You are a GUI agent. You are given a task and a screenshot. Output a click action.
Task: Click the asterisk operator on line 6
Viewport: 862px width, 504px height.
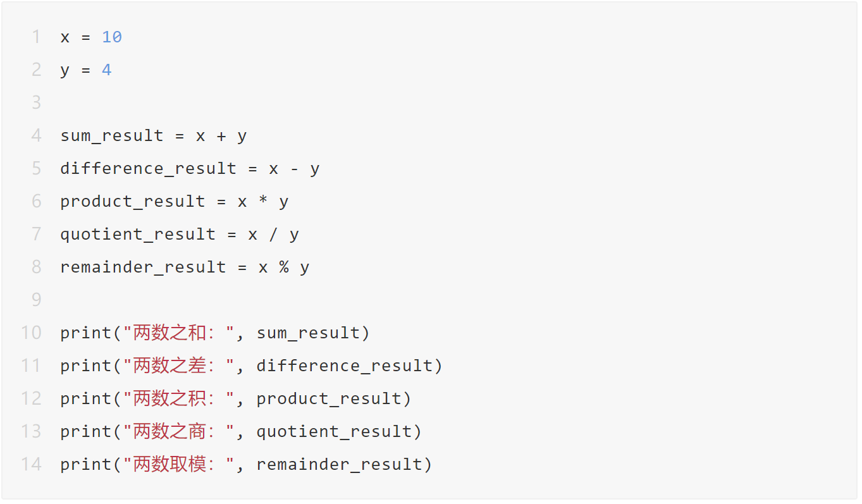coord(262,202)
